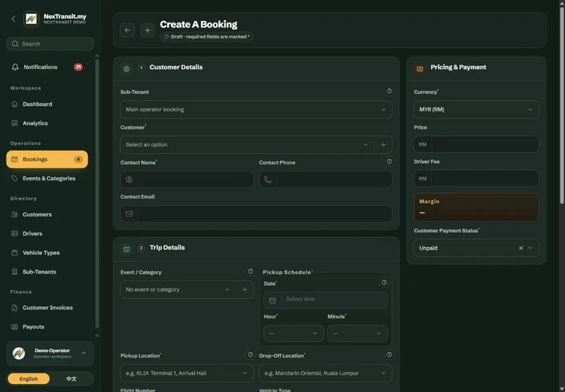Open Notifications in the sidebar
Image resolution: width=565 pixels, height=392 pixels.
tap(47, 67)
